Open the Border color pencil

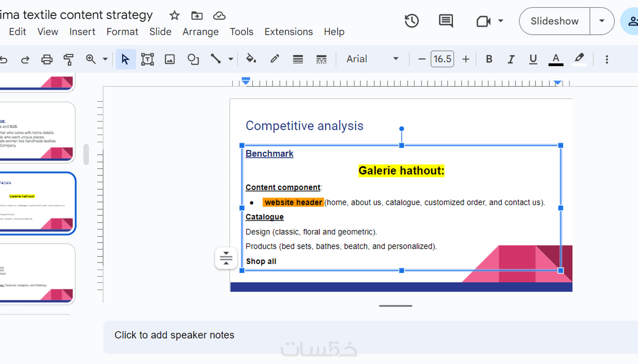[275, 59]
